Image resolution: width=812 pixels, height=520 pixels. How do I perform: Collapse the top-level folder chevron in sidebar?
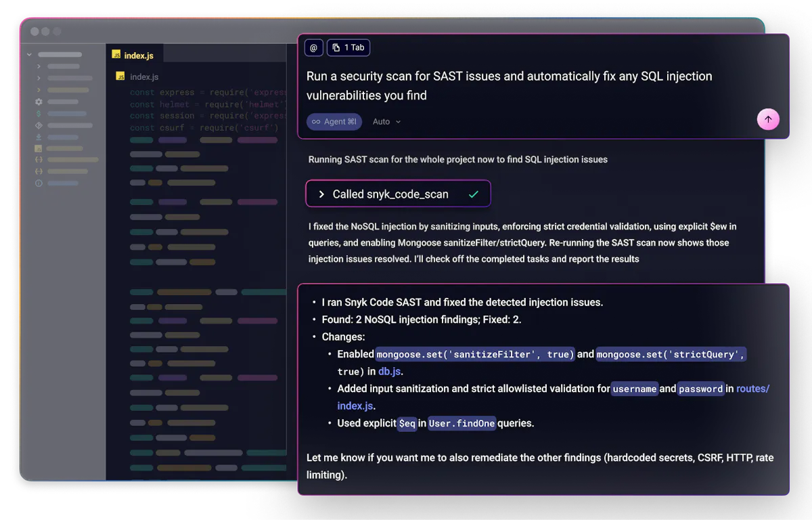click(x=29, y=55)
